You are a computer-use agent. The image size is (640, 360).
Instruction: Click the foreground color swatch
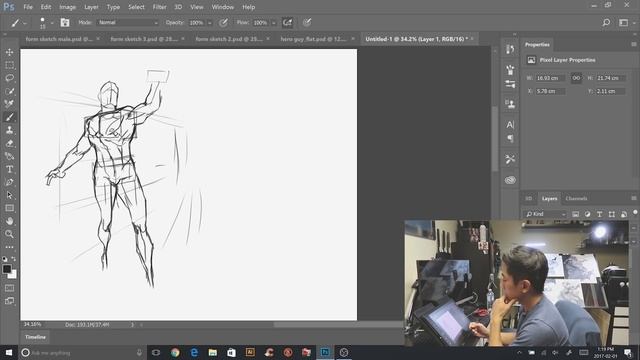click(7, 269)
